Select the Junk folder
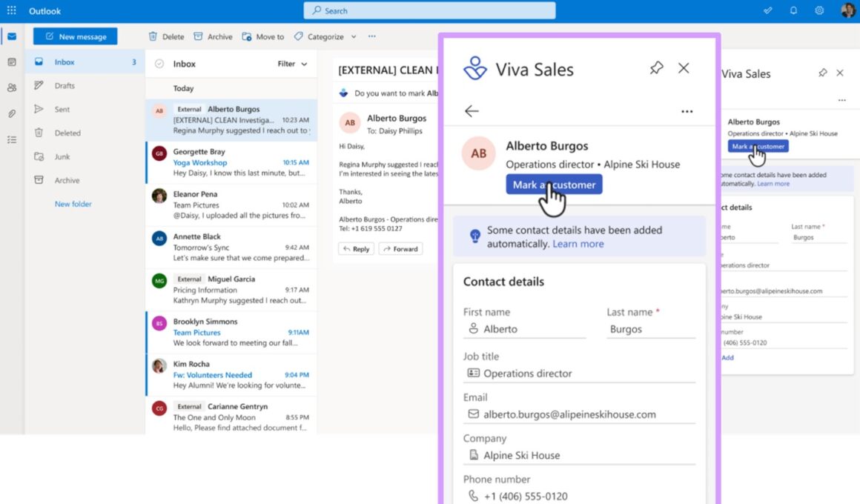Viewport: 860px width, 504px height. (62, 156)
